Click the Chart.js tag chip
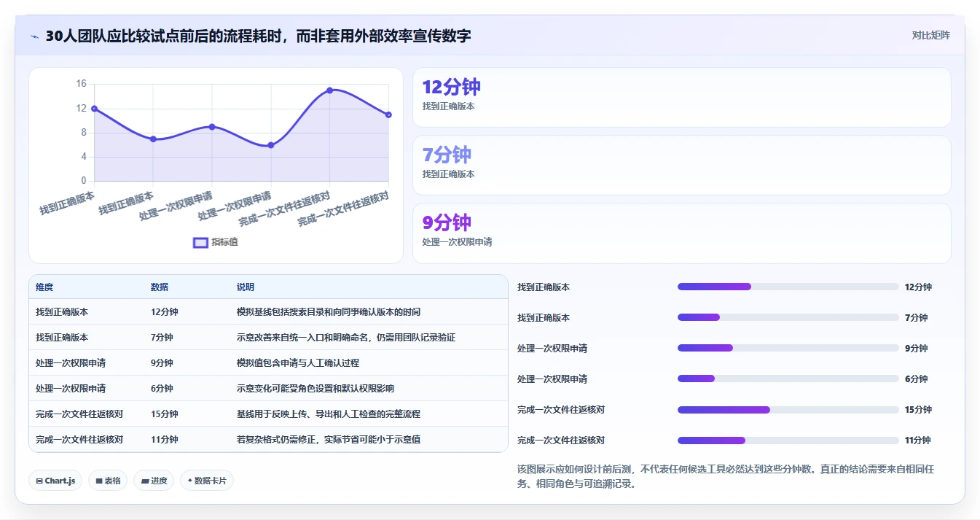 (55, 481)
